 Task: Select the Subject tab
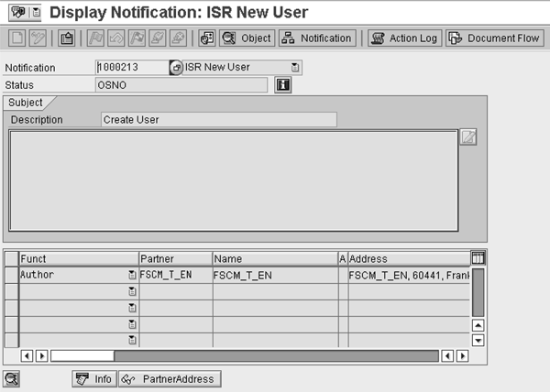click(x=26, y=103)
